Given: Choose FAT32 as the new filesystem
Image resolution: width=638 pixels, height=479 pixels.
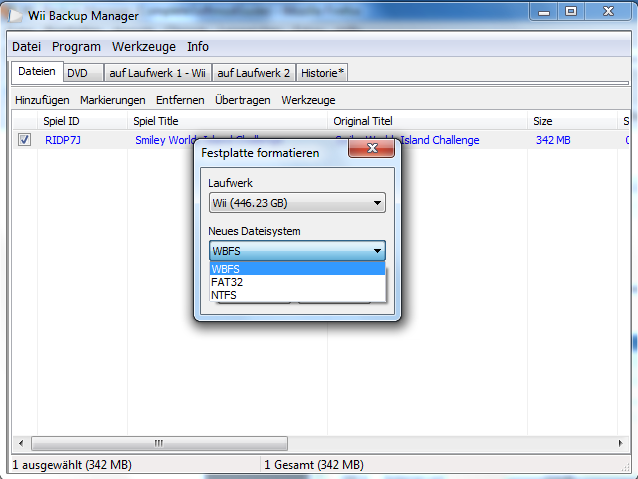Looking at the screenshot, I should (297, 282).
